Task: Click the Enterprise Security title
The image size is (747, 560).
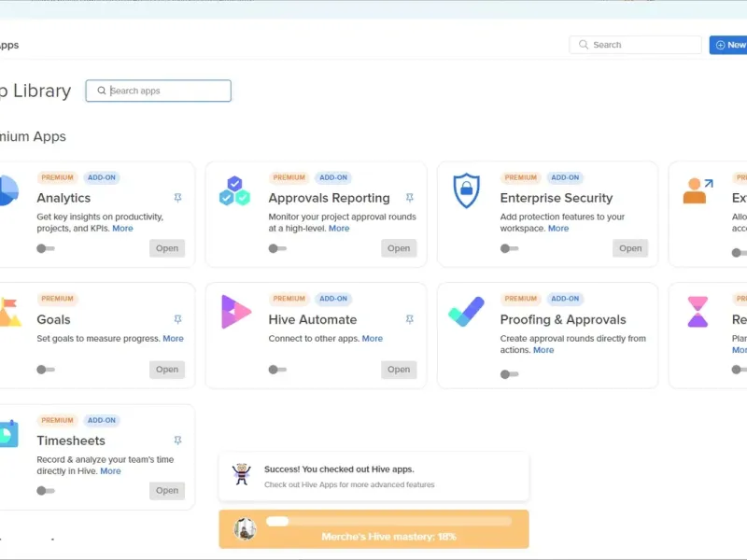Action: coord(557,198)
